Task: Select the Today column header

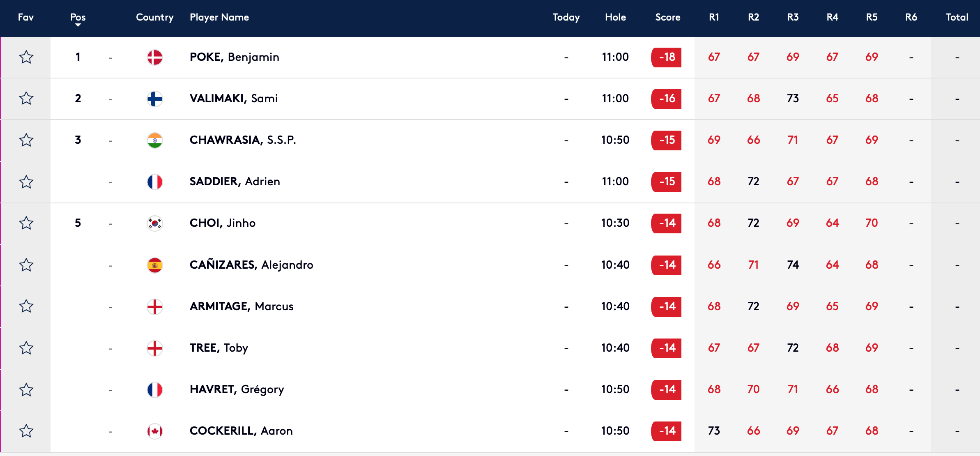Action: (566, 17)
